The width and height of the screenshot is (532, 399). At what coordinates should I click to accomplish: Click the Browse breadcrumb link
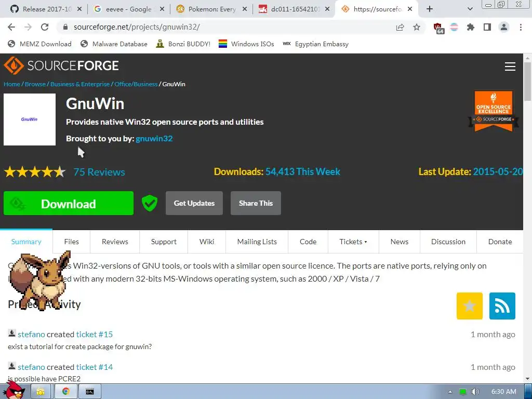click(35, 84)
